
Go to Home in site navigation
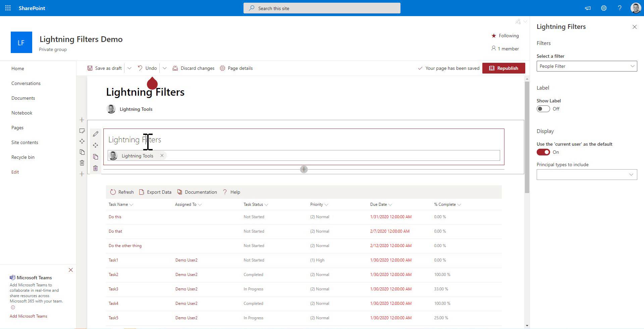click(18, 68)
